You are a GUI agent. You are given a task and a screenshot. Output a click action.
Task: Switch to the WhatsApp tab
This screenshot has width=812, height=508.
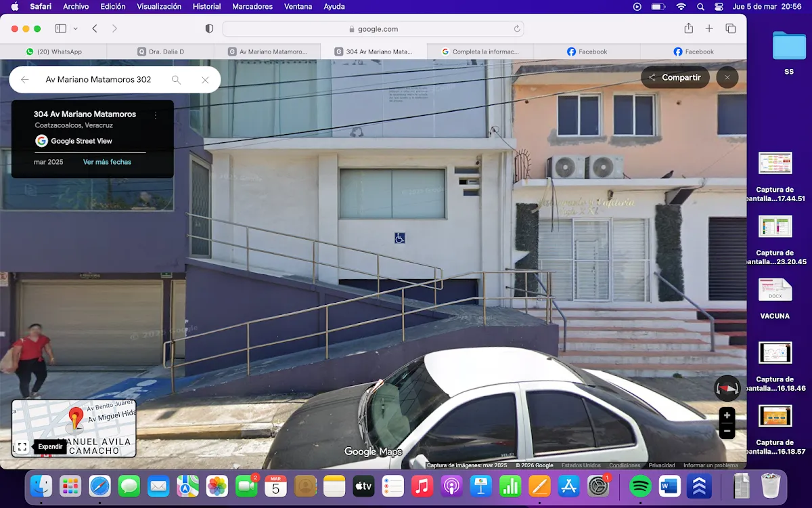(x=54, y=51)
